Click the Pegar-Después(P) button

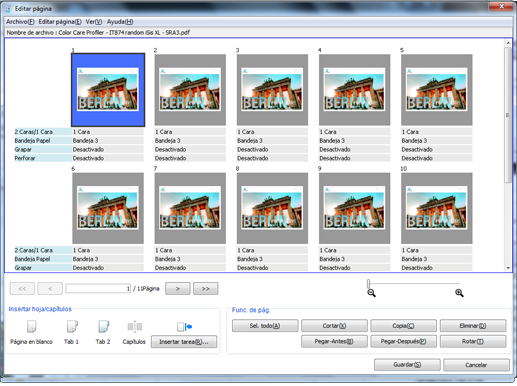click(x=403, y=341)
